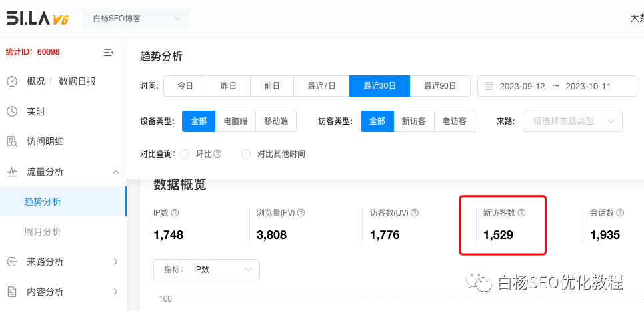Open the 白杨SEO博客 site selector dropdown

[136, 19]
